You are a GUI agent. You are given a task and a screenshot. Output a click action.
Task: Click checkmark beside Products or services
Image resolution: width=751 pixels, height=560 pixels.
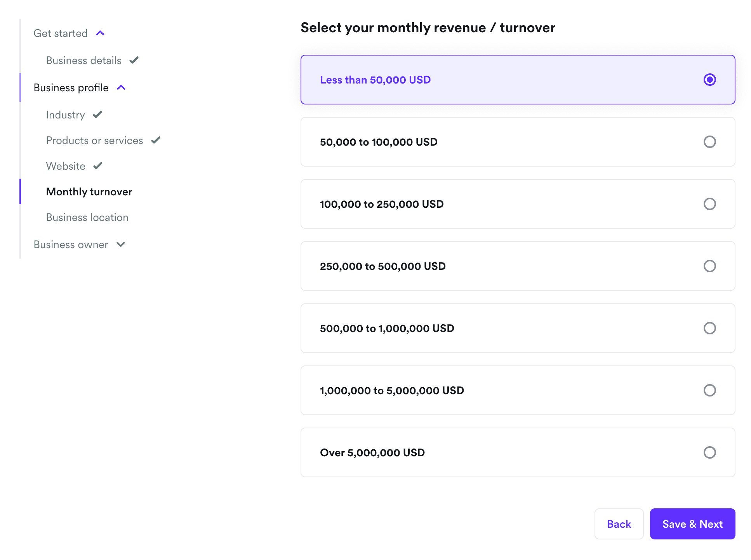(156, 140)
